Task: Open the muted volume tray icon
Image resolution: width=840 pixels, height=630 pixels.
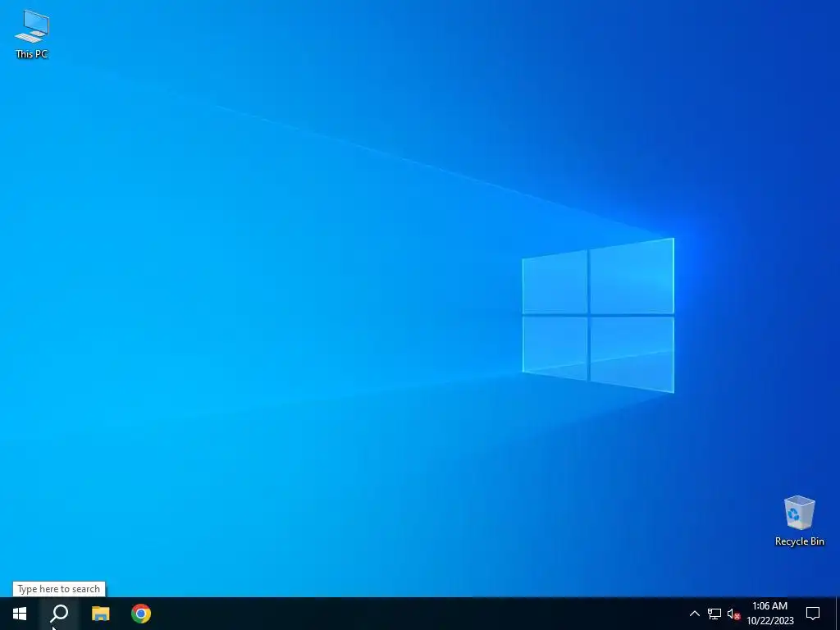Action: point(733,614)
